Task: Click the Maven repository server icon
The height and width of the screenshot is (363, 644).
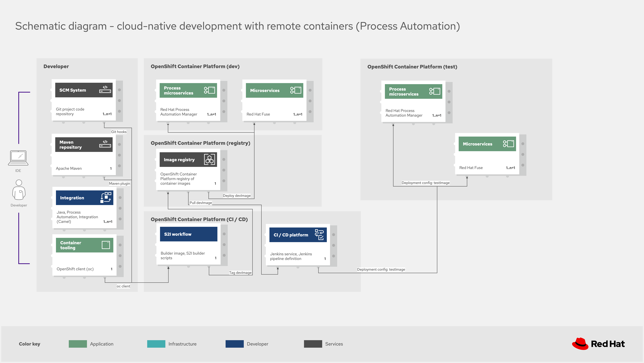Action: pyautogui.click(x=105, y=144)
